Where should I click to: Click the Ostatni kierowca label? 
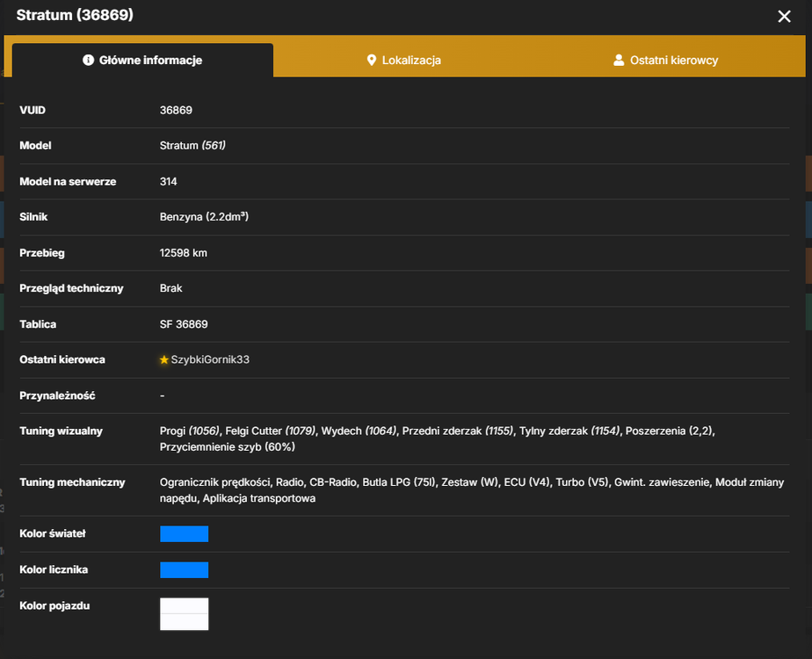tap(62, 359)
